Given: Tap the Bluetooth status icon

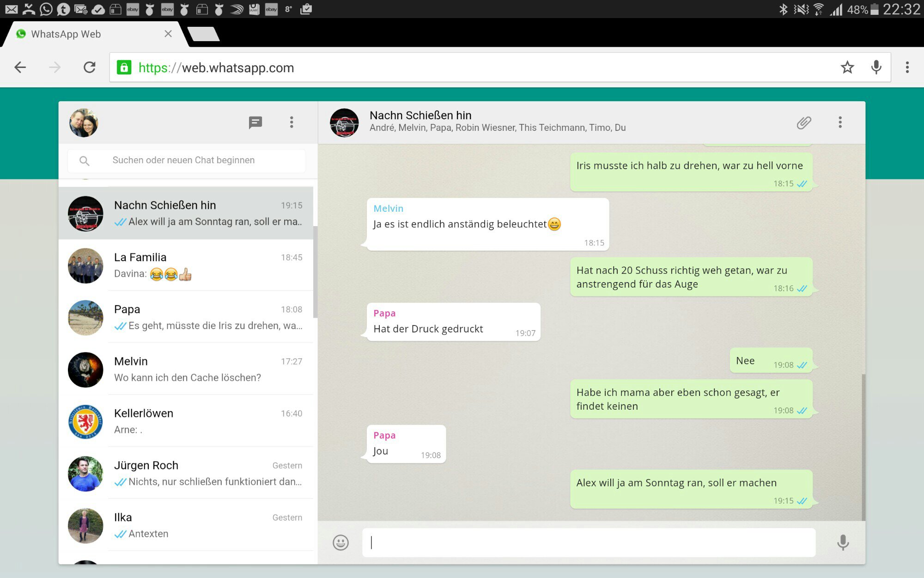Looking at the screenshot, I should pos(783,9).
